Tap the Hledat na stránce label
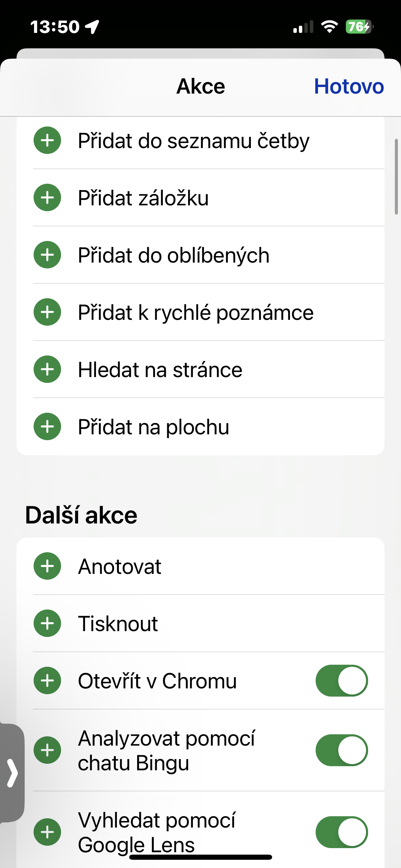This screenshot has height=868, width=401. (160, 370)
